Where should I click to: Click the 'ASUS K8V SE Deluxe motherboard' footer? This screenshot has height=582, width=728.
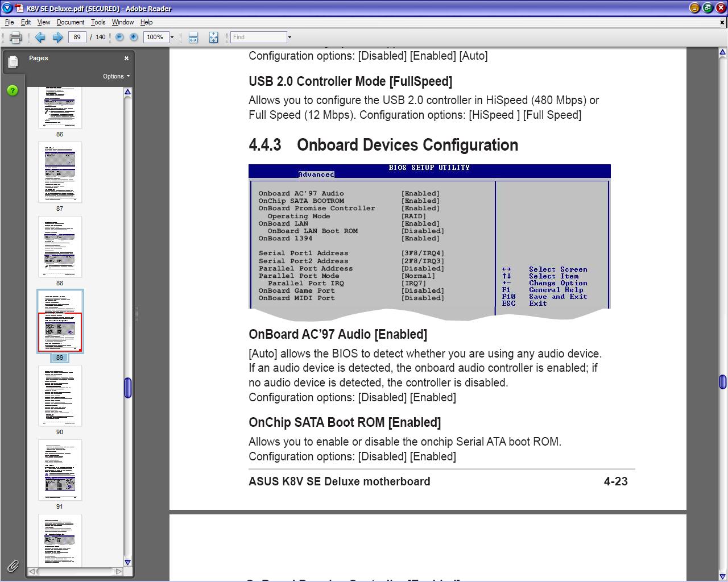pos(340,481)
